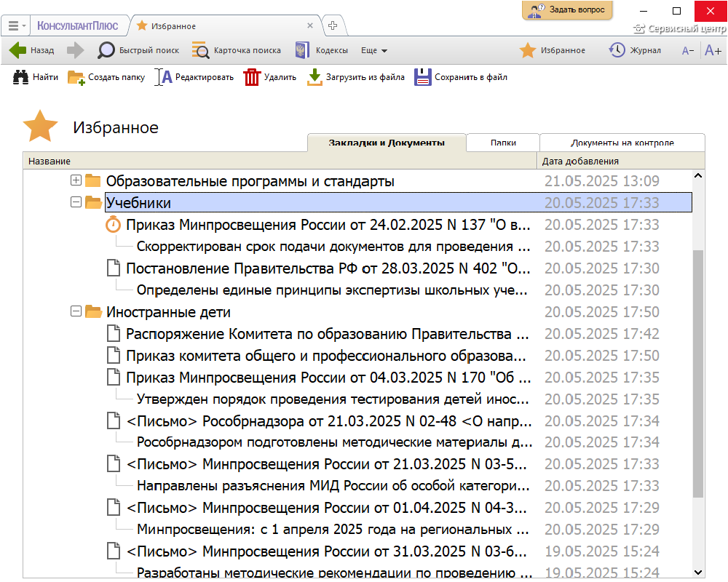Screen dimensions: 728x582
Task: Select the Иностранные дети folder
Action: click(168, 312)
